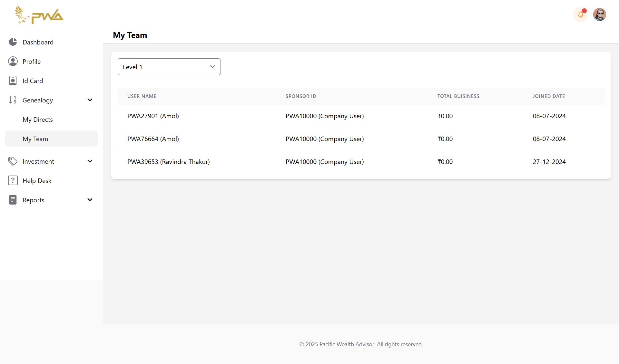Click the first PWA27901 (Amol) row
The image size is (619, 364).
pos(153,116)
